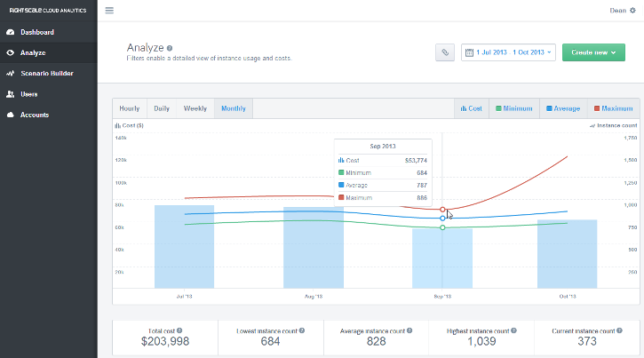Click the RightScale Cloud Analytics logo
Viewport: 644px width, 358px height.
(x=48, y=11)
